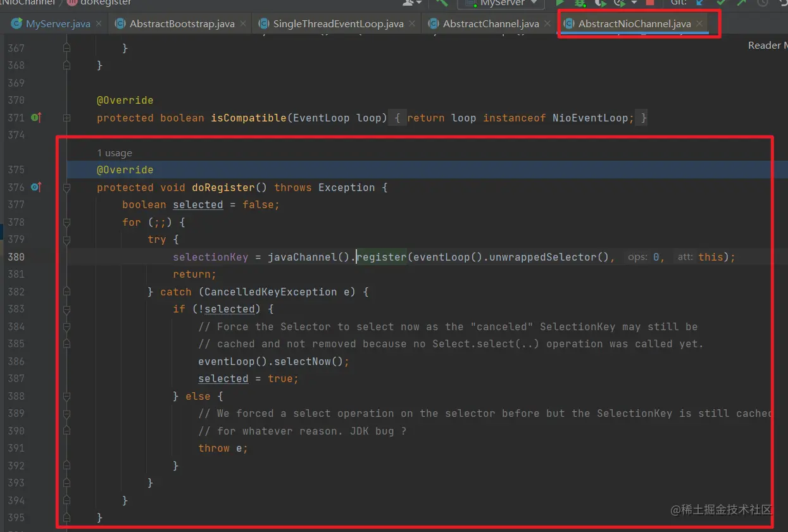788x532 pixels.
Task: Click the fold end marker at line 395
Action: pos(66,517)
